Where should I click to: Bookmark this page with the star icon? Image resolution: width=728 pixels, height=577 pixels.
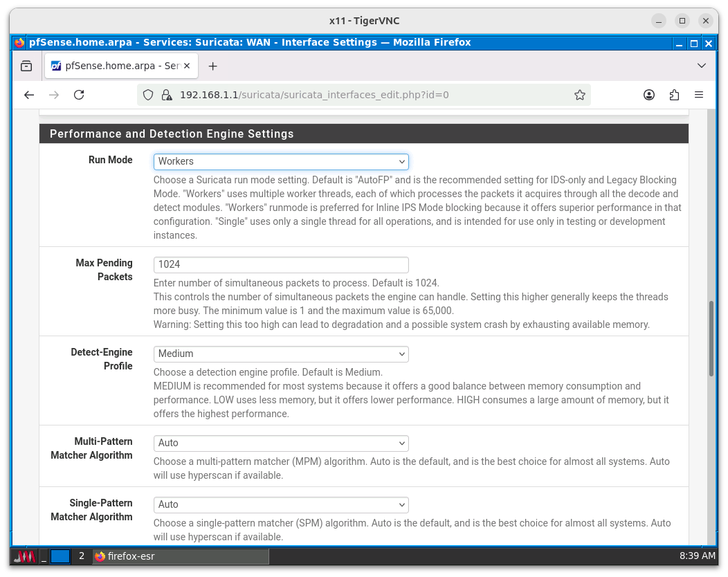(x=579, y=95)
